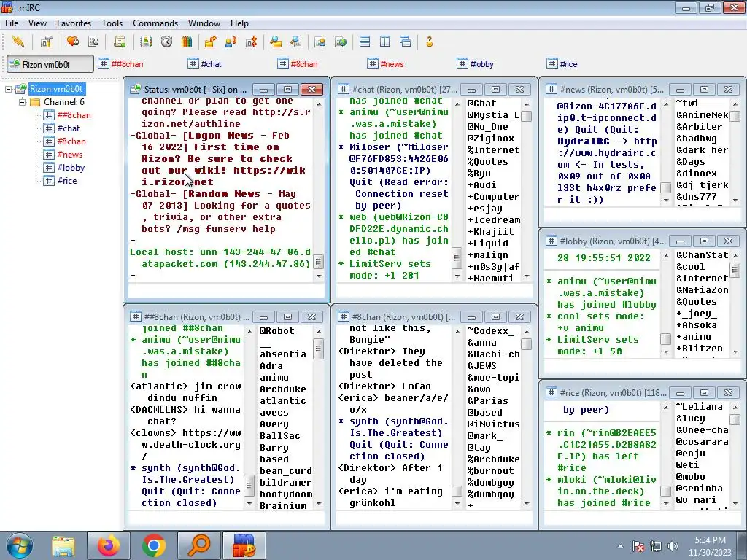Open the Help menu
The image size is (747, 560).
(239, 23)
